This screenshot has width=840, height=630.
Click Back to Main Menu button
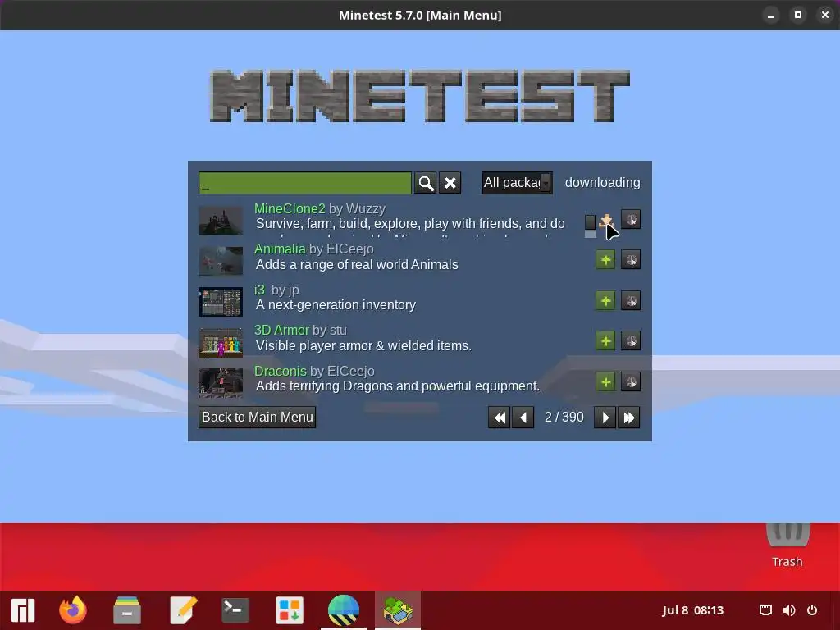coord(257,418)
